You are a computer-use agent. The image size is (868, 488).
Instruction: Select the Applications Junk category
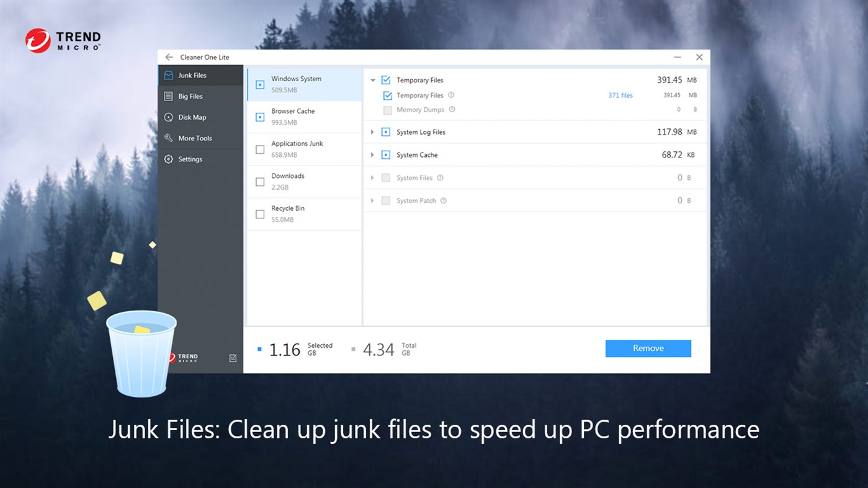pyautogui.click(x=305, y=149)
